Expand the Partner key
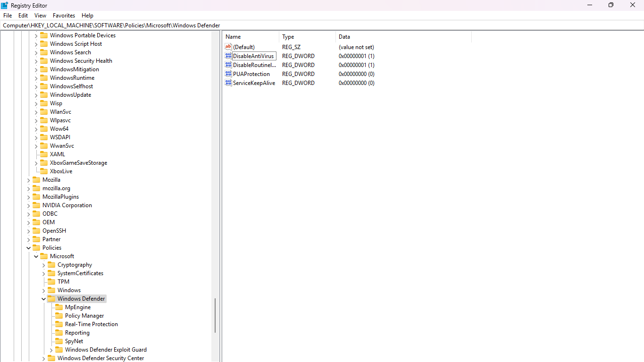Screen dimensions: 644x362 pos(28,239)
